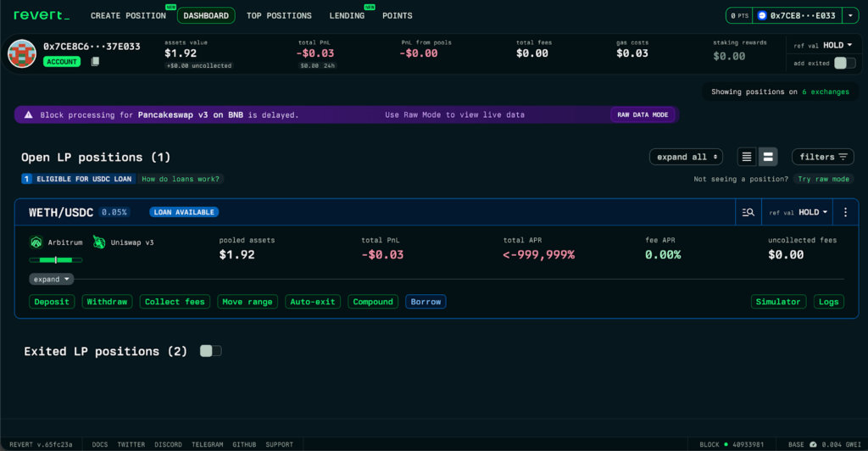Switch to compact list view icon
Viewport: 868px width, 451px height.
click(746, 157)
